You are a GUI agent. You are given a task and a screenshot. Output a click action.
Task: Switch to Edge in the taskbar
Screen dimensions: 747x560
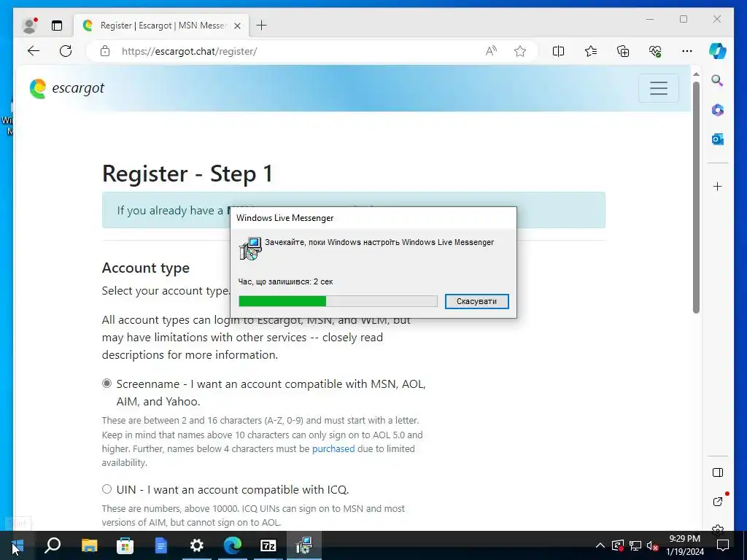233,545
